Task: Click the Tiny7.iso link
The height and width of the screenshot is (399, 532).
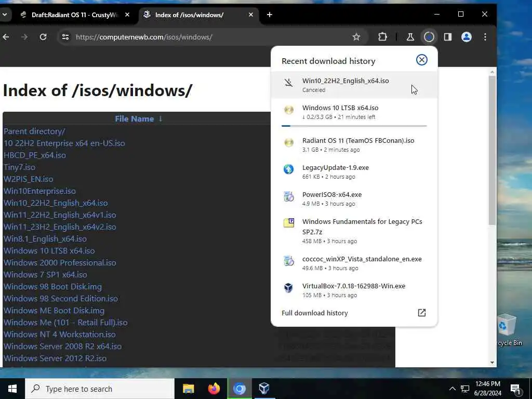Action: click(x=19, y=167)
